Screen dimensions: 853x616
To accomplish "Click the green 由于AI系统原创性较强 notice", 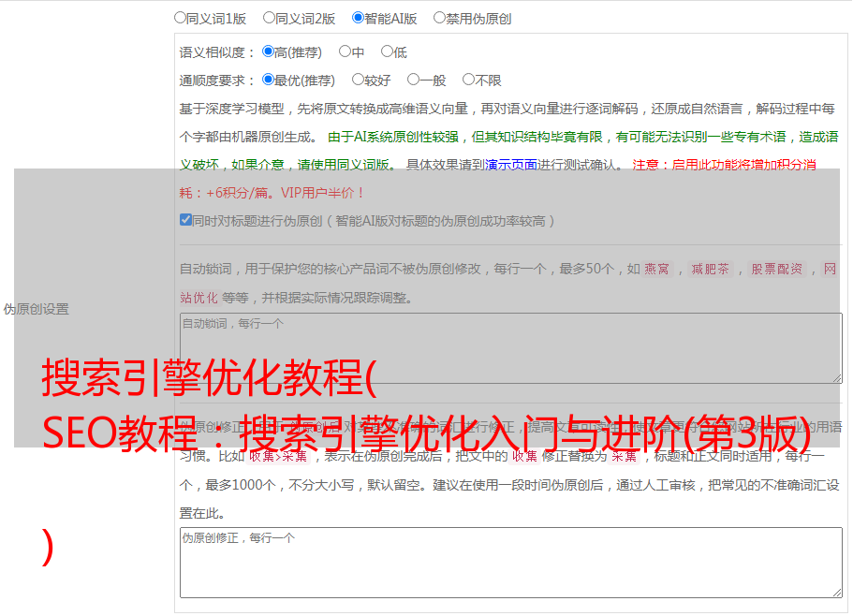I will click(508, 151).
